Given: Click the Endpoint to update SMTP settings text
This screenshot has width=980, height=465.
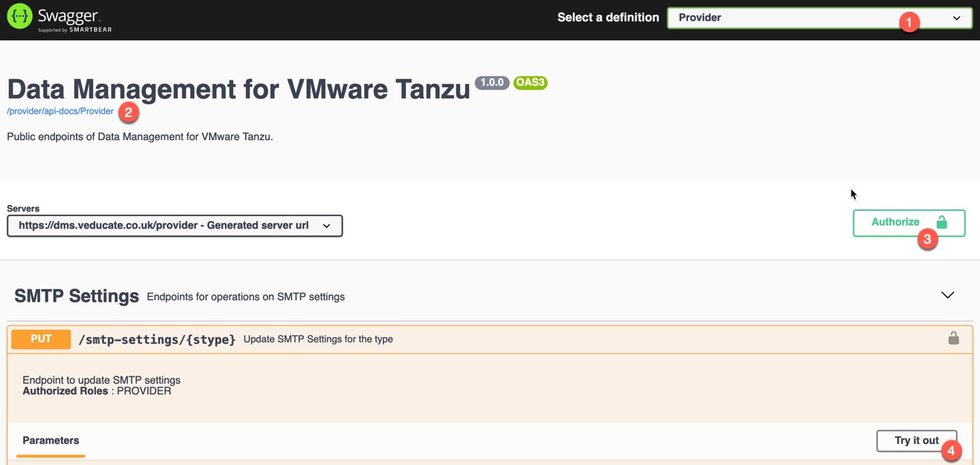Looking at the screenshot, I should point(101,380).
